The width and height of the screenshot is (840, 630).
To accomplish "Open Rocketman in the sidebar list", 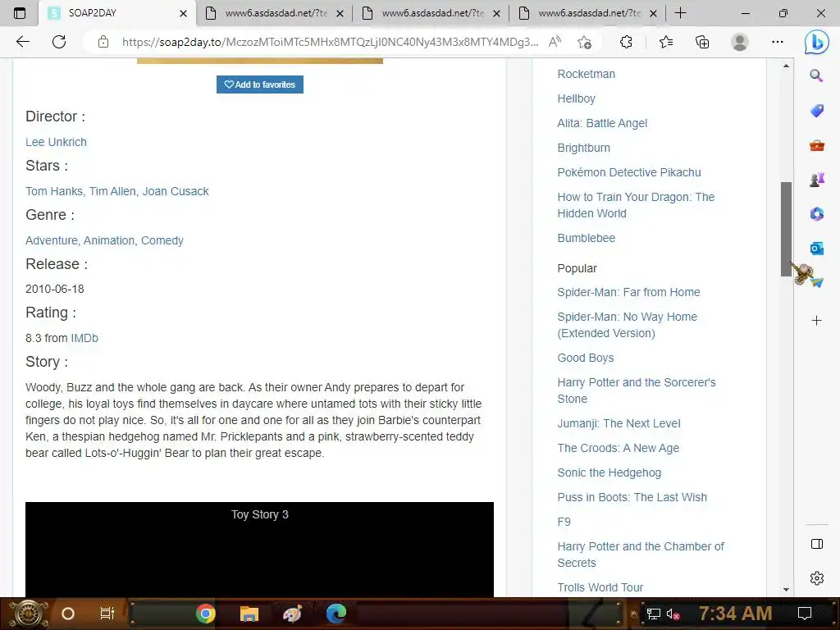I will 586,74.
